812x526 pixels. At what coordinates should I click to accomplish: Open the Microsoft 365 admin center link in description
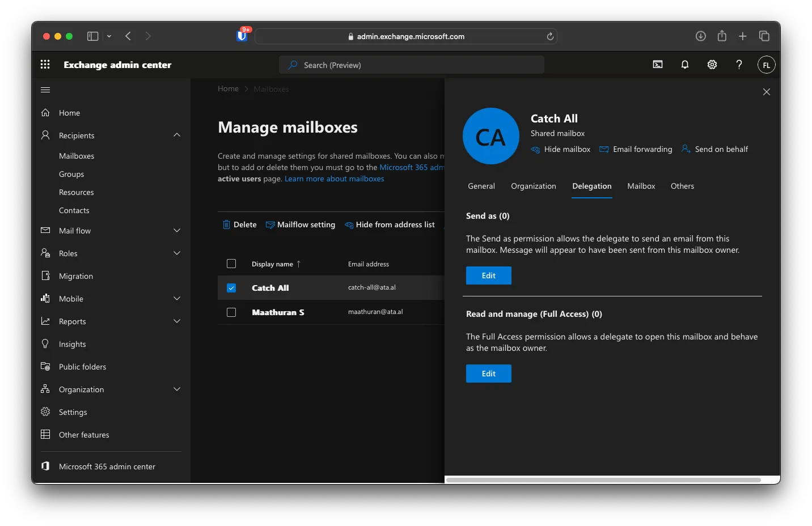[x=412, y=167]
